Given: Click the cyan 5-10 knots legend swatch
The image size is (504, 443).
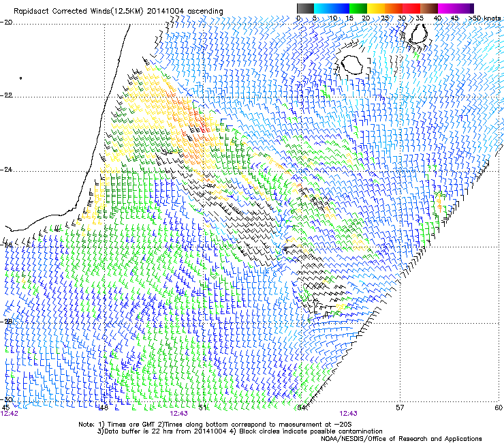Looking at the screenshot, I should coord(323,8).
